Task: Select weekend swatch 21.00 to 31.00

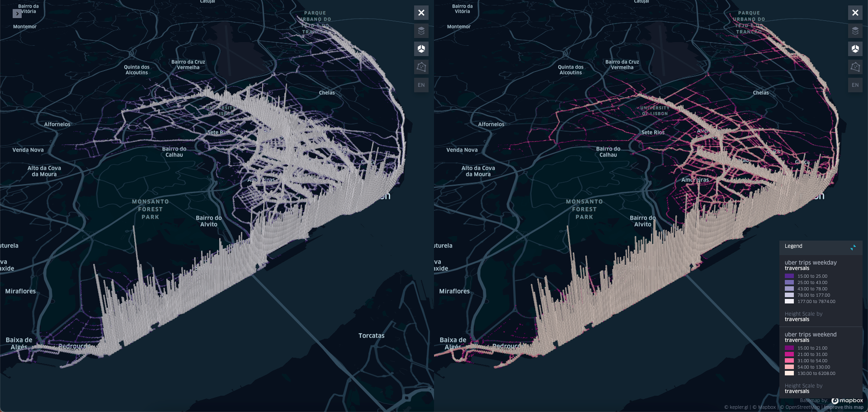Action: pos(789,354)
